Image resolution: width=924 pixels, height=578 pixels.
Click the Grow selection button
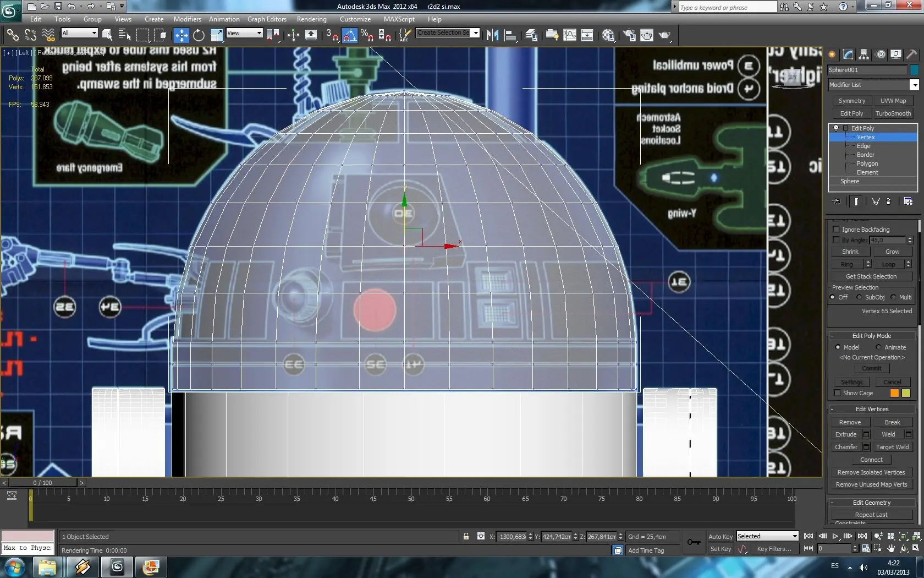892,252
